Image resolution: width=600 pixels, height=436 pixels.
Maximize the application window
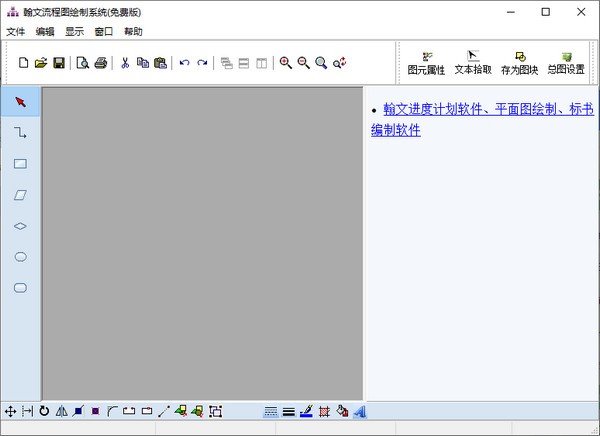[546, 12]
